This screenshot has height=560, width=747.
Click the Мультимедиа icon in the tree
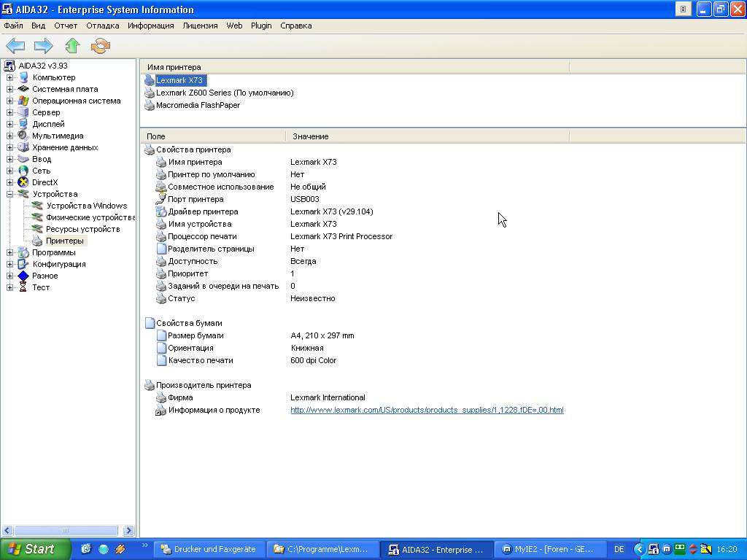(23, 136)
